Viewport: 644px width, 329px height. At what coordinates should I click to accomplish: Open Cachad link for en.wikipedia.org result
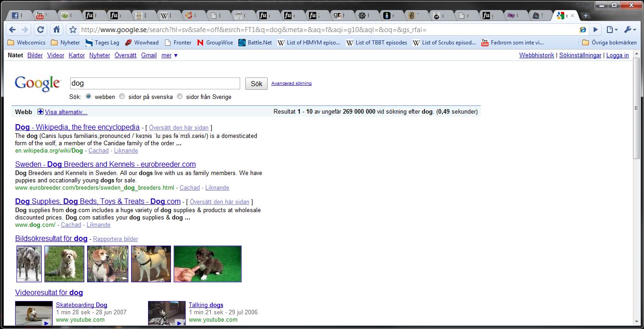tap(99, 151)
